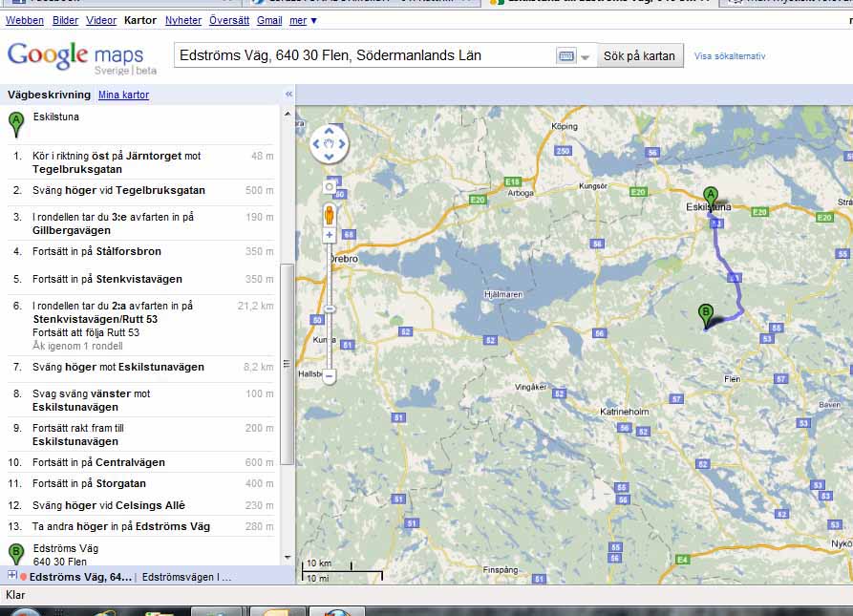Click directions list scroll down arrow

288,558
